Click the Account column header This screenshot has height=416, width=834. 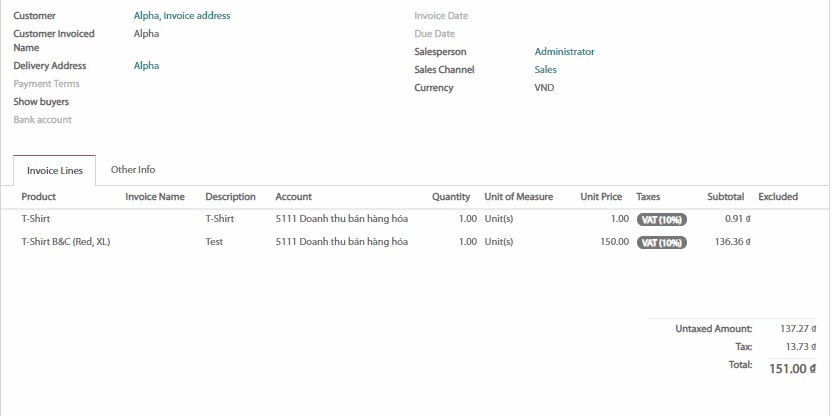pyautogui.click(x=294, y=197)
